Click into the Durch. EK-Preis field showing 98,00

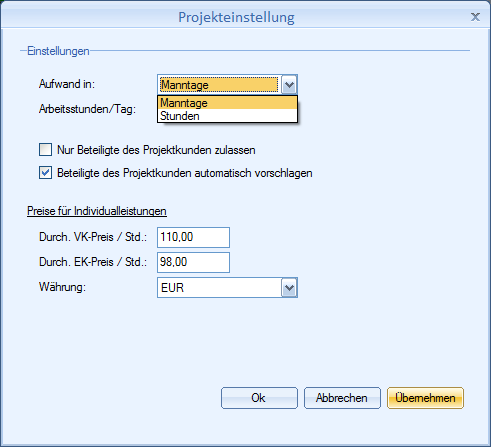point(193,262)
